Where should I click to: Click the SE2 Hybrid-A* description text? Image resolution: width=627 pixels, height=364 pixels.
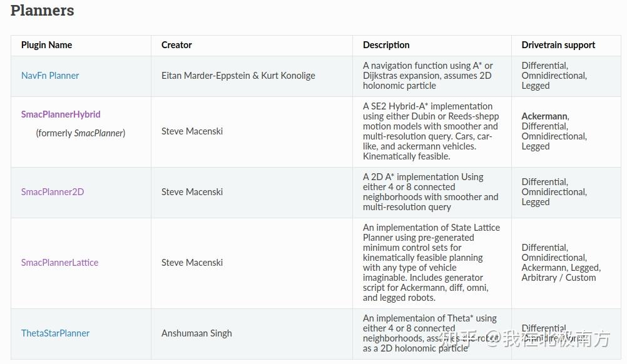[431, 131]
